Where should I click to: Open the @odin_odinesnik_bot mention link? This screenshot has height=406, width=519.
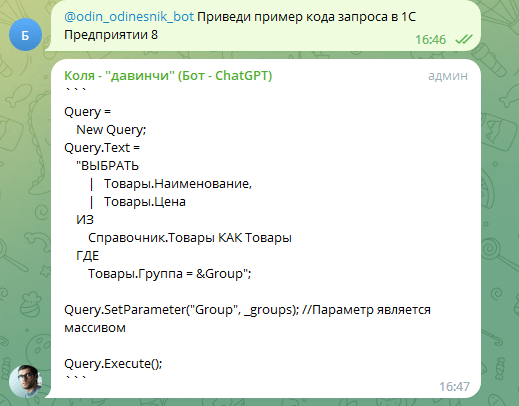[x=129, y=17]
